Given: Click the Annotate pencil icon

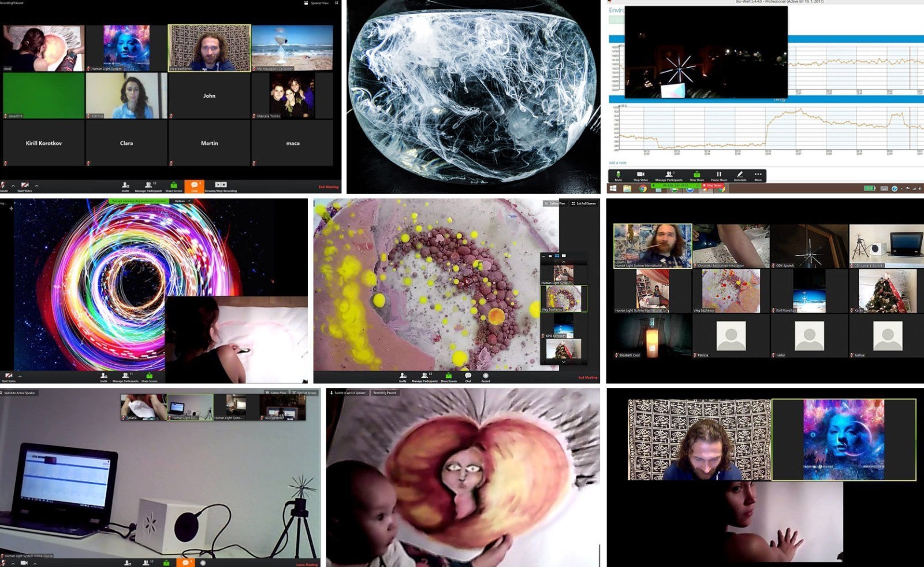Looking at the screenshot, I should point(740,174).
